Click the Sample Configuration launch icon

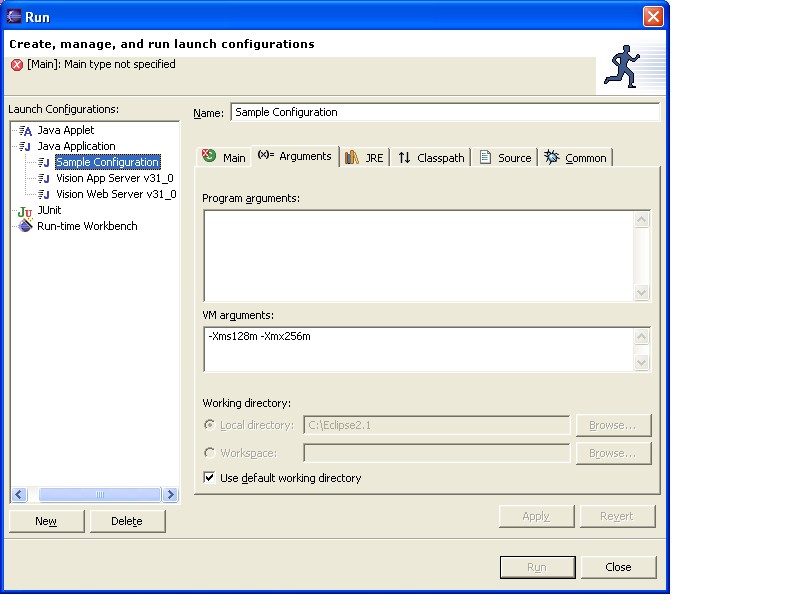[x=44, y=163]
